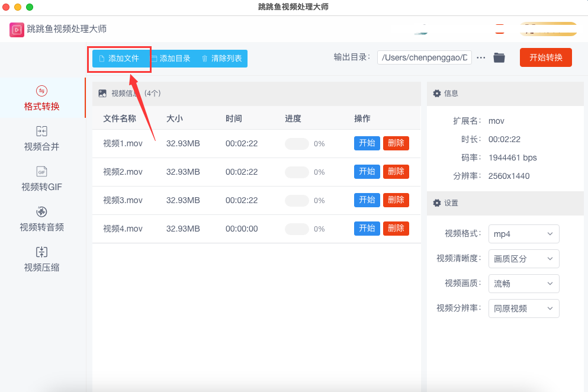This screenshot has width=588, height=392.
Task: Click the progress bar of 视频1.mov
Action: click(x=297, y=144)
